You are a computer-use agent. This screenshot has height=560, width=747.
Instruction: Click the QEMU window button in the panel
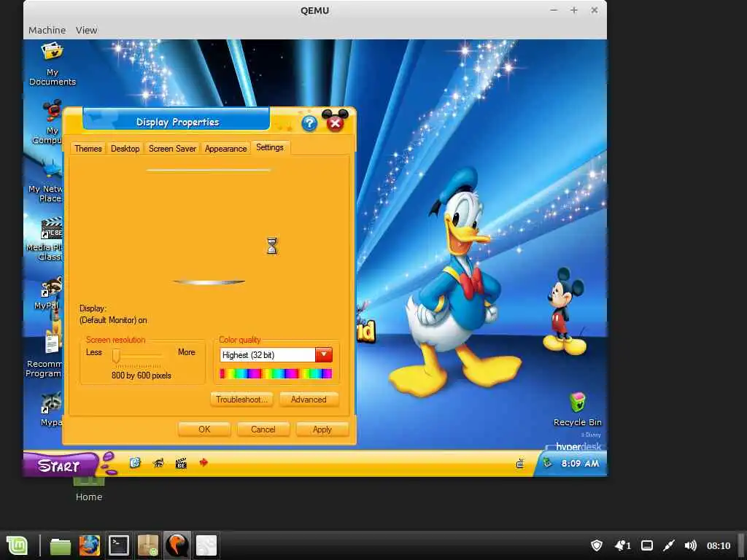(x=177, y=545)
